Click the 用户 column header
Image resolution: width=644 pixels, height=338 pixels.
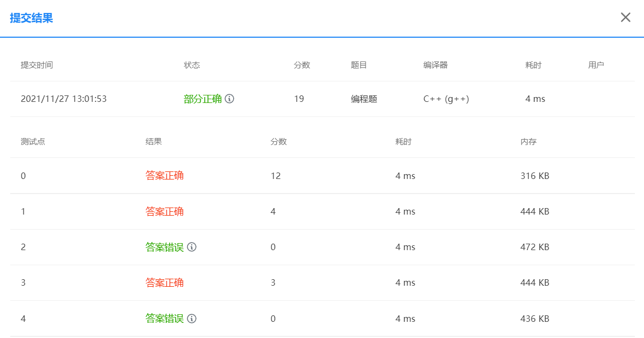(596, 65)
